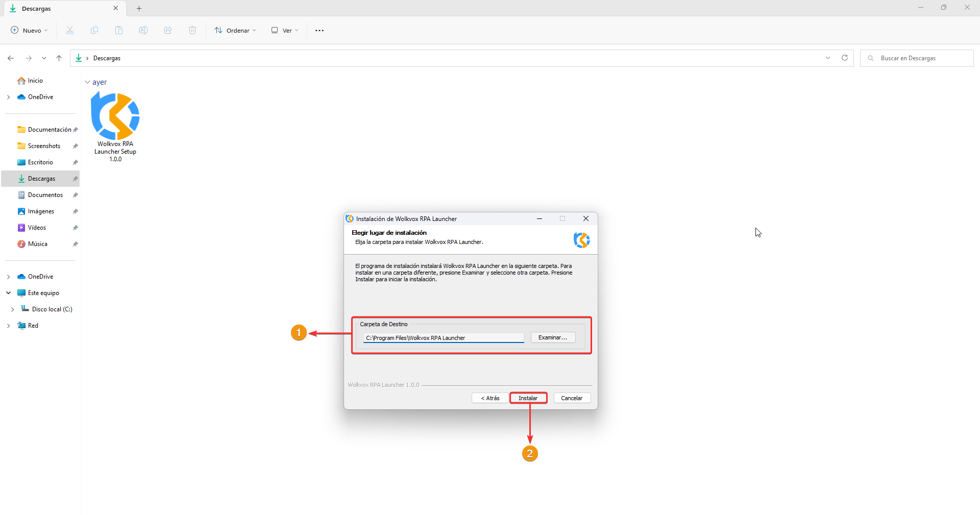Click the Red network icon
The height and width of the screenshot is (515, 980).
[21, 326]
